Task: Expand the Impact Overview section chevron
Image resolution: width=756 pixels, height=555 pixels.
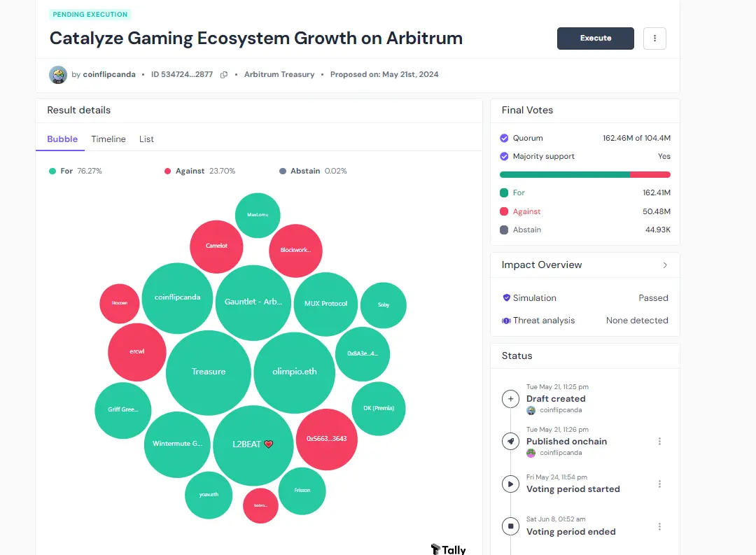Action: click(x=665, y=265)
